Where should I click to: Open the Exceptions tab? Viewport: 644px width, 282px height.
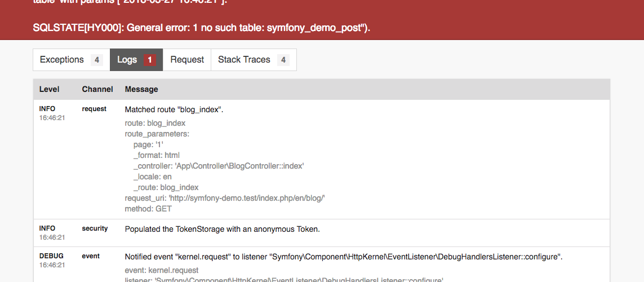(72, 60)
